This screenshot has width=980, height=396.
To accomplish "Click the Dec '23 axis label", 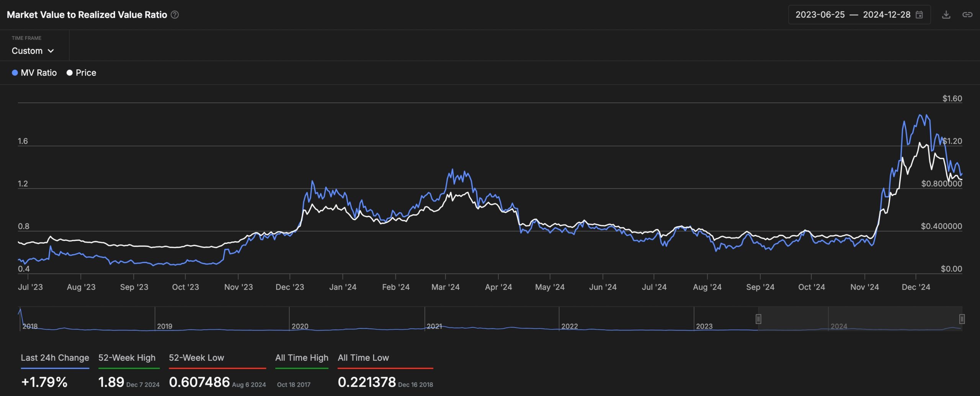I will (x=290, y=287).
